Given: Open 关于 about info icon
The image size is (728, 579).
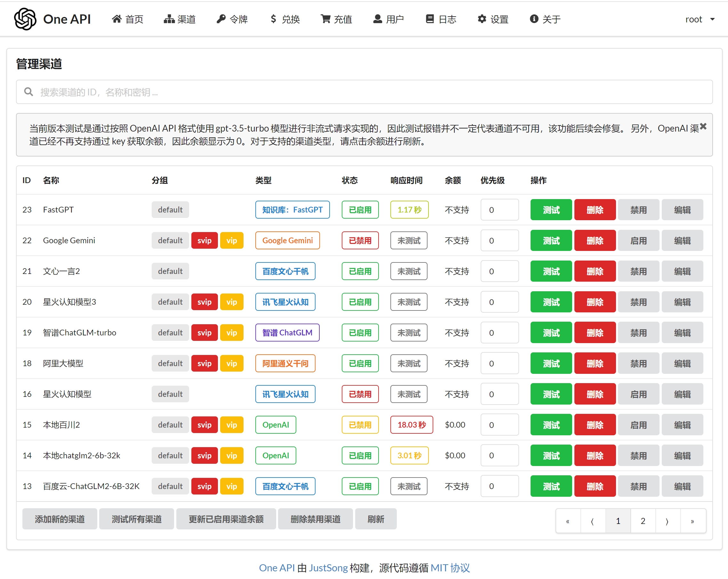Looking at the screenshot, I should [x=534, y=19].
